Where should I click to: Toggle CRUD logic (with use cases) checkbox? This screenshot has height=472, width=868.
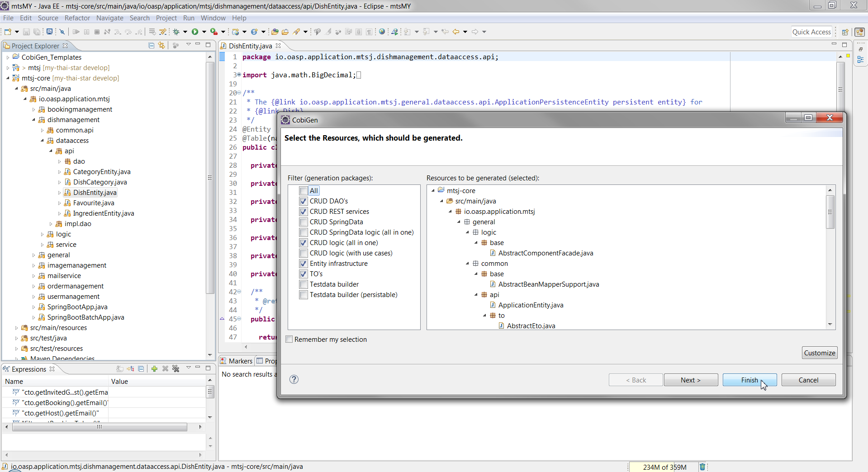point(304,253)
